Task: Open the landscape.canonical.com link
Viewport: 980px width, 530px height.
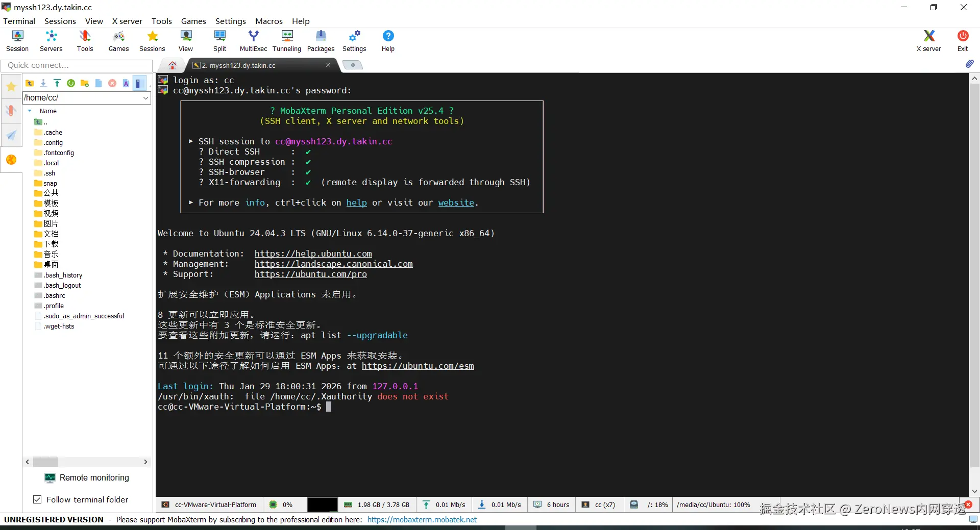Action: (333, 264)
